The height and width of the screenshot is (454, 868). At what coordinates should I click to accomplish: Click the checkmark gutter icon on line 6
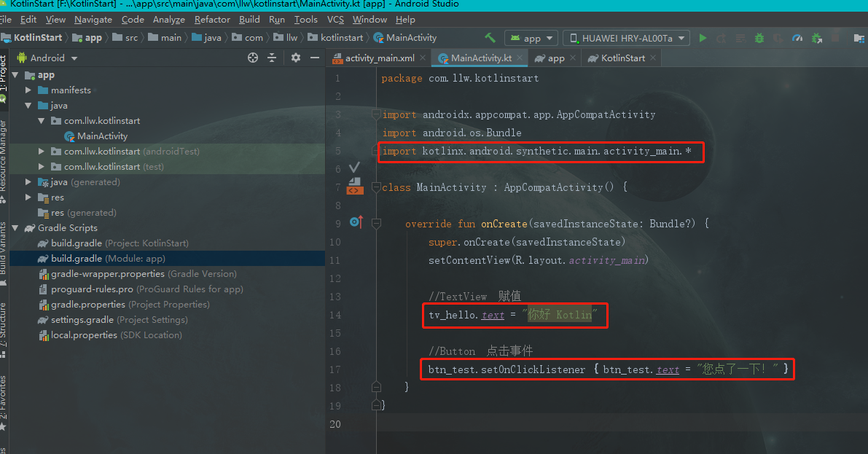click(x=354, y=167)
